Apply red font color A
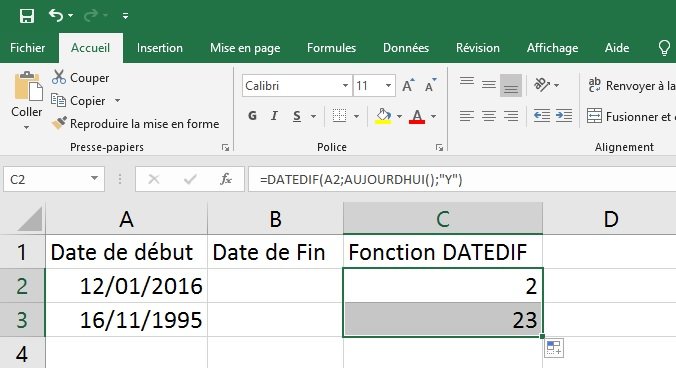 click(x=417, y=116)
